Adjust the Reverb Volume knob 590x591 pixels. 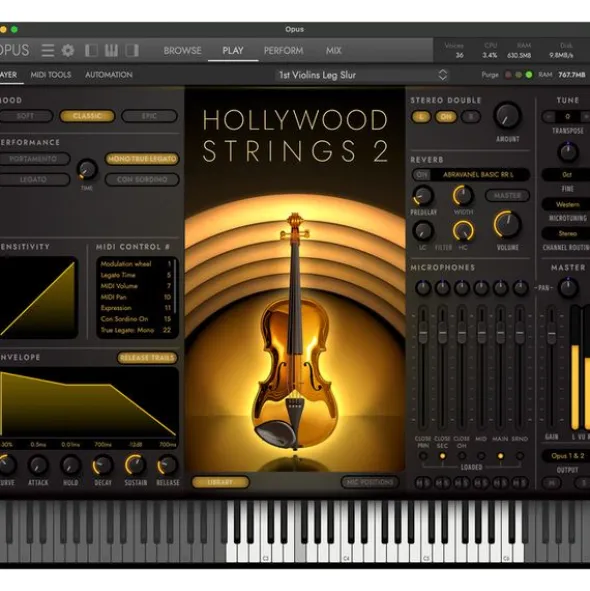tap(507, 225)
